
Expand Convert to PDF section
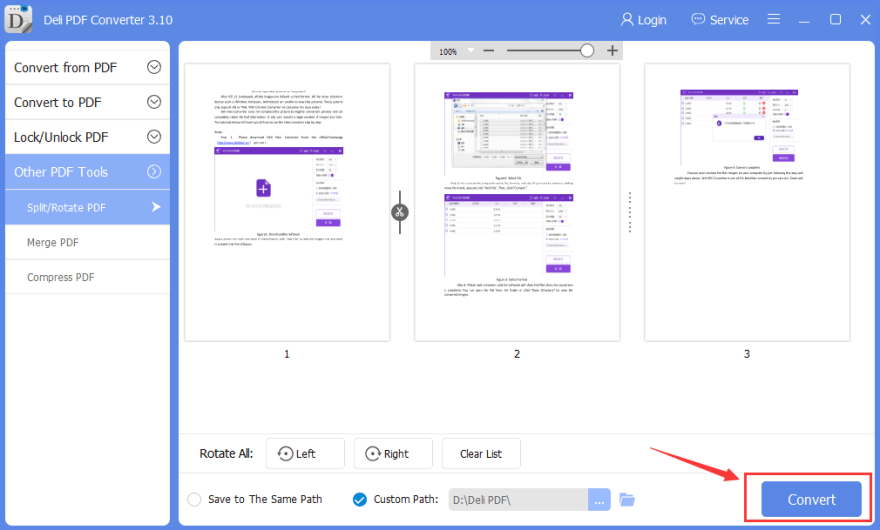88,102
